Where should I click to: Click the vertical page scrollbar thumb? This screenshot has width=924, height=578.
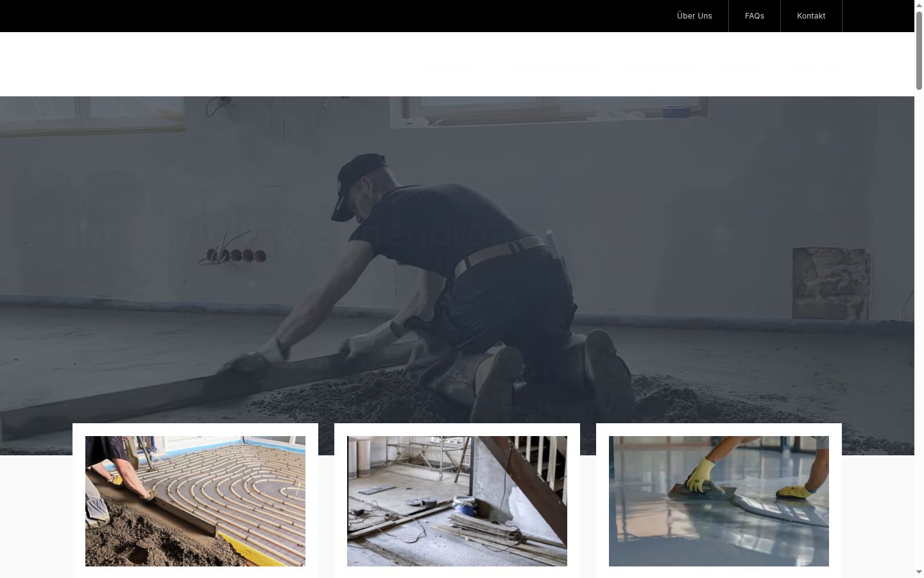tap(919, 50)
